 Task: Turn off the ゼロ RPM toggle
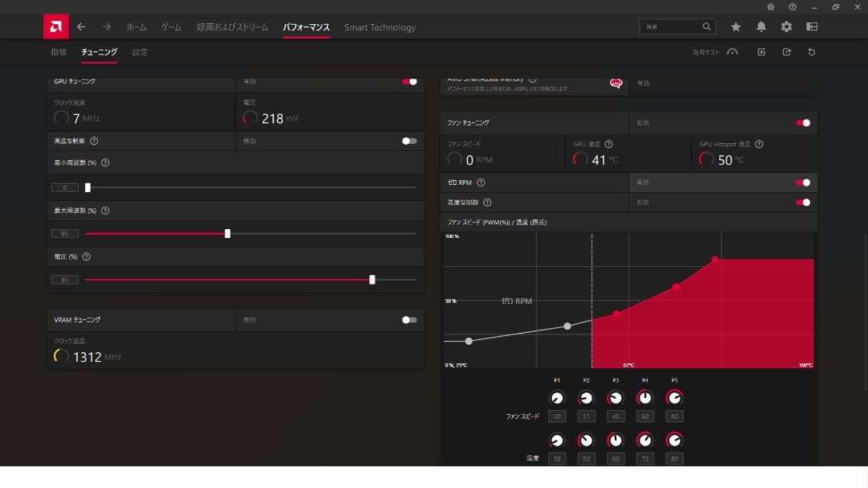[x=802, y=182]
